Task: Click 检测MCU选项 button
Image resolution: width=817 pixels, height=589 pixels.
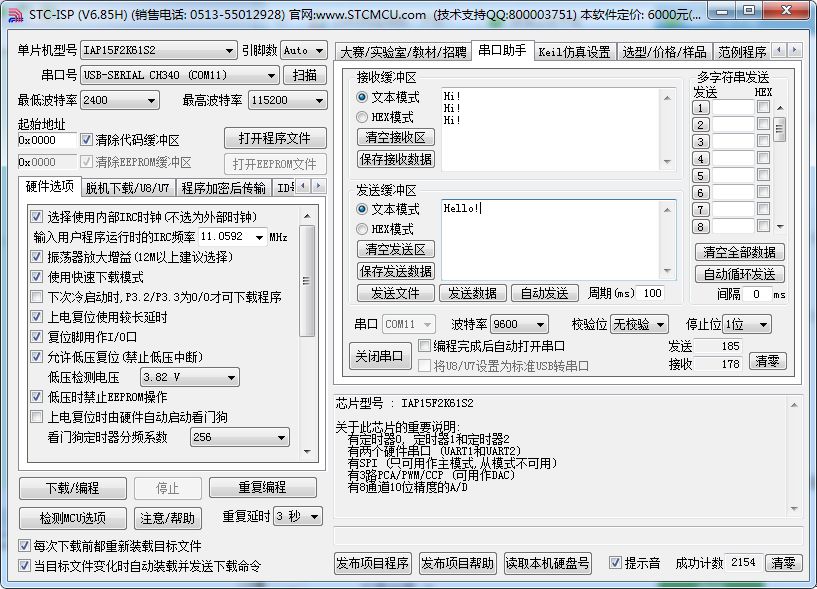Action: [72, 518]
